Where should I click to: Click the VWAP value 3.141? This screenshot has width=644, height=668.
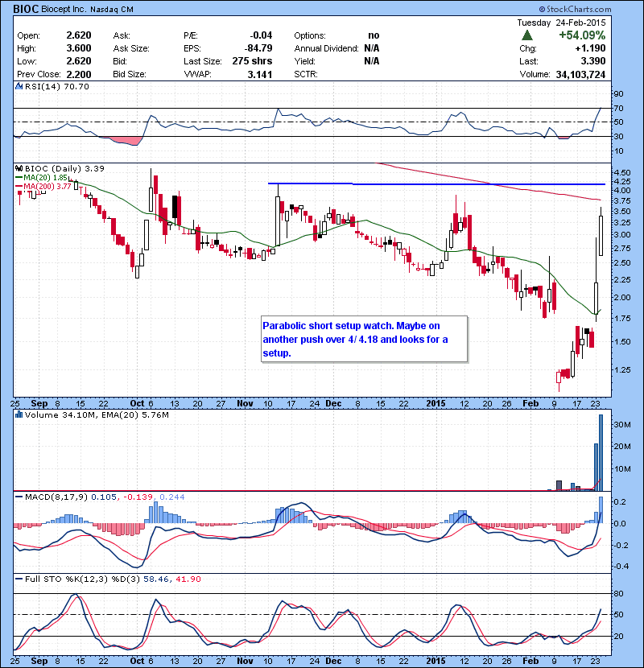(260, 74)
